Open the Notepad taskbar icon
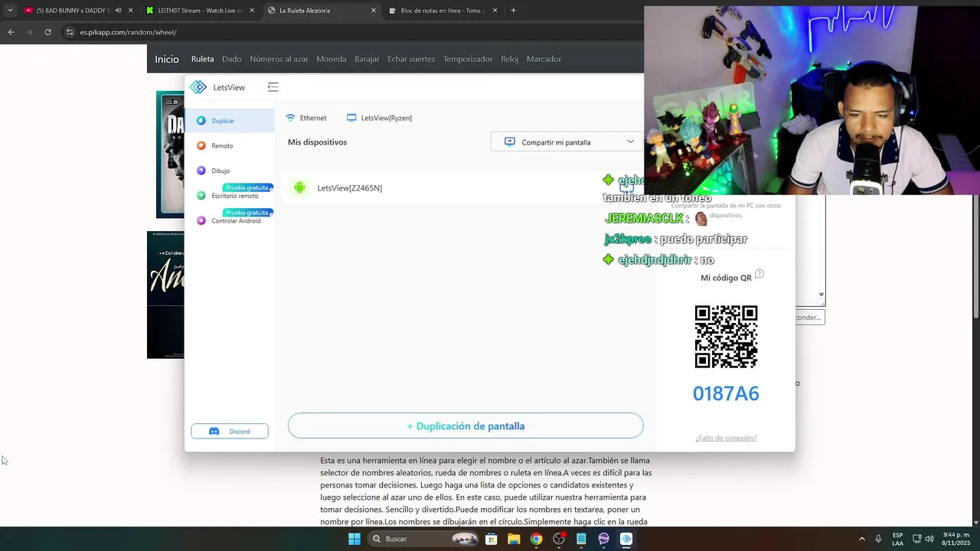 (x=581, y=539)
